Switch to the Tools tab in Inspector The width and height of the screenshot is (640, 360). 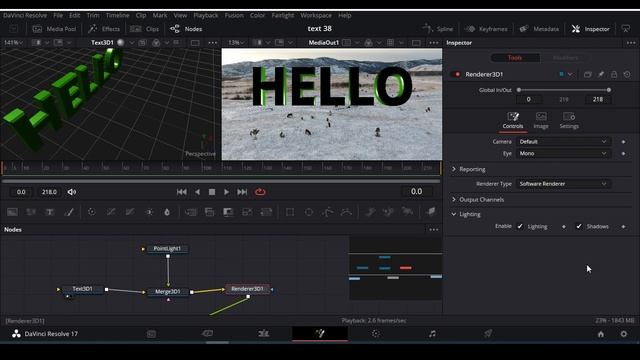click(x=515, y=58)
